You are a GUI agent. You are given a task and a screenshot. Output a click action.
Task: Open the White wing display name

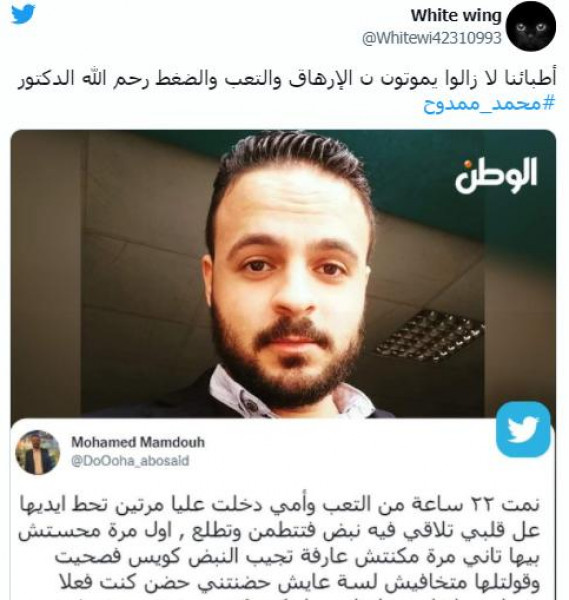click(456, 16)
